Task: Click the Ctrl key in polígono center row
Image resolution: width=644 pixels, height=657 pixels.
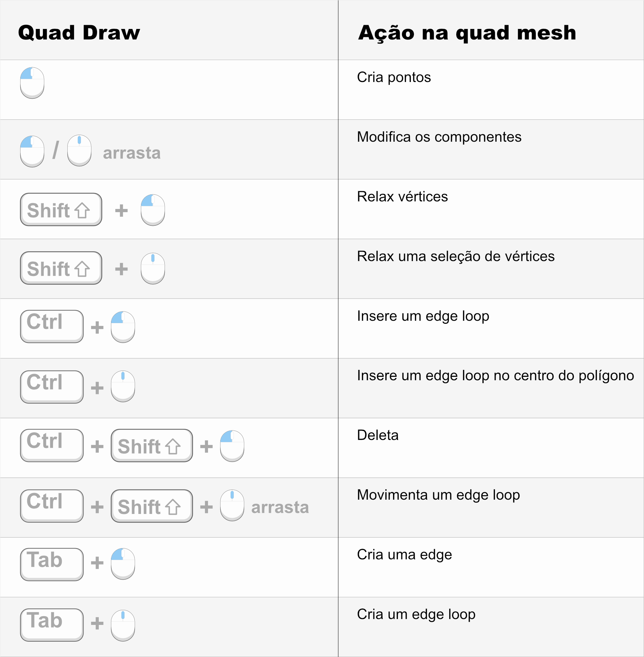Action: click(52, 387)
